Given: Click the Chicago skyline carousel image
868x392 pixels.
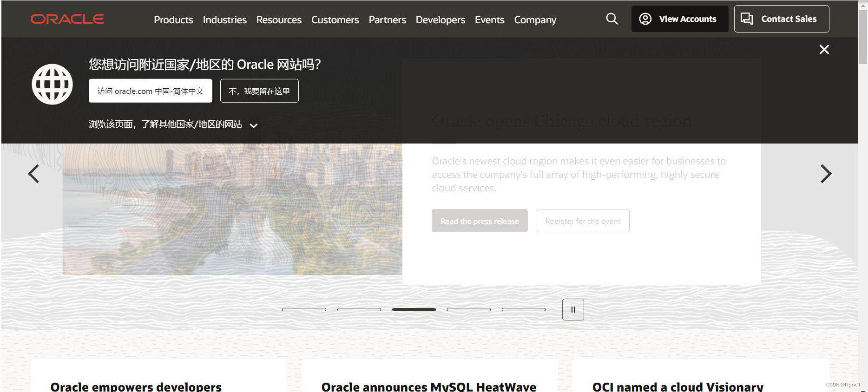Looking at the screenshot, I should (x=232, y=209).
